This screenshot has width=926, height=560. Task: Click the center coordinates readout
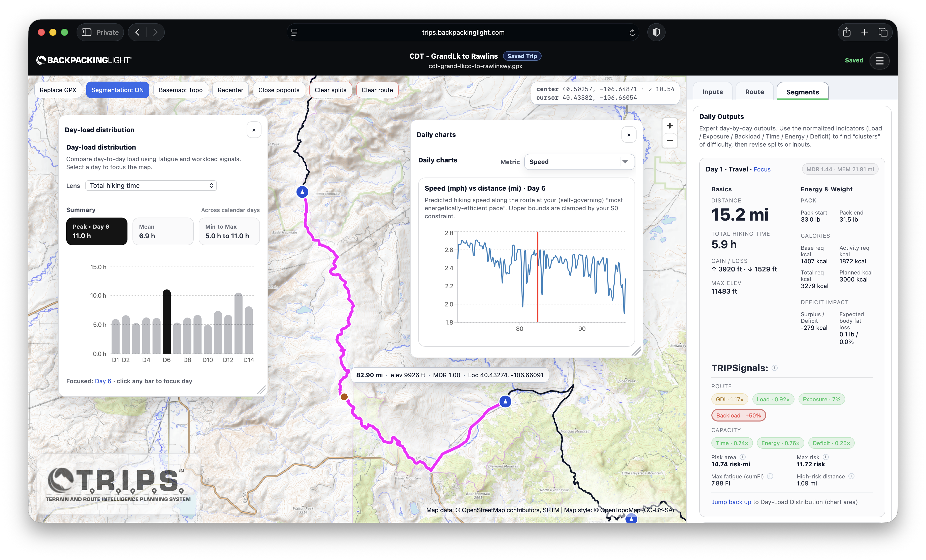tap(605, 89)
